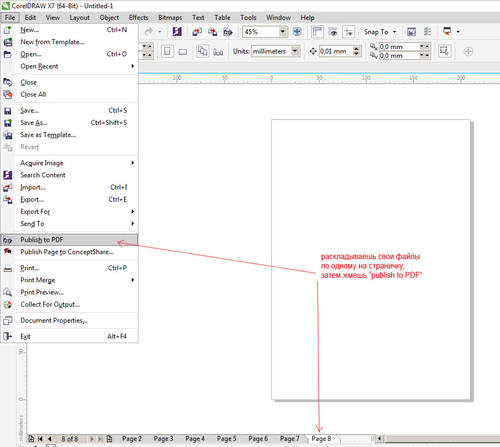The image size is (500, 447).
Task: Expand the Acquire Image submenu
Action: click(69, 163)
